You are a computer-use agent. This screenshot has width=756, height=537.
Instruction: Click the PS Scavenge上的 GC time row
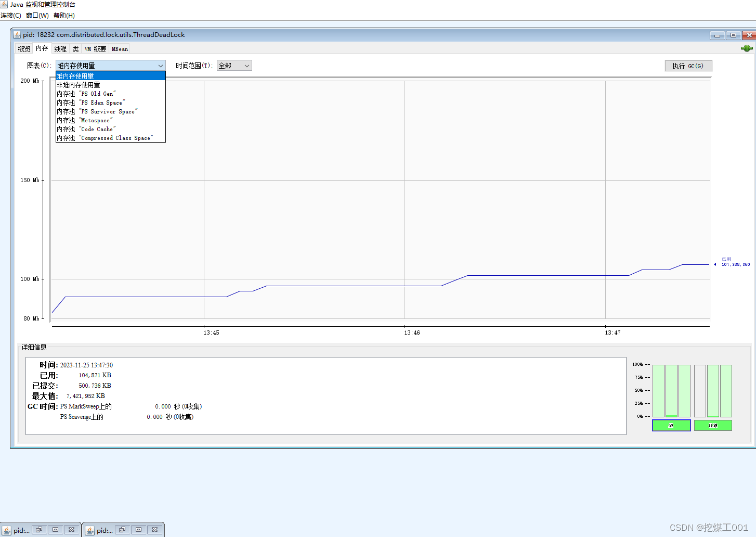(127, 417)
